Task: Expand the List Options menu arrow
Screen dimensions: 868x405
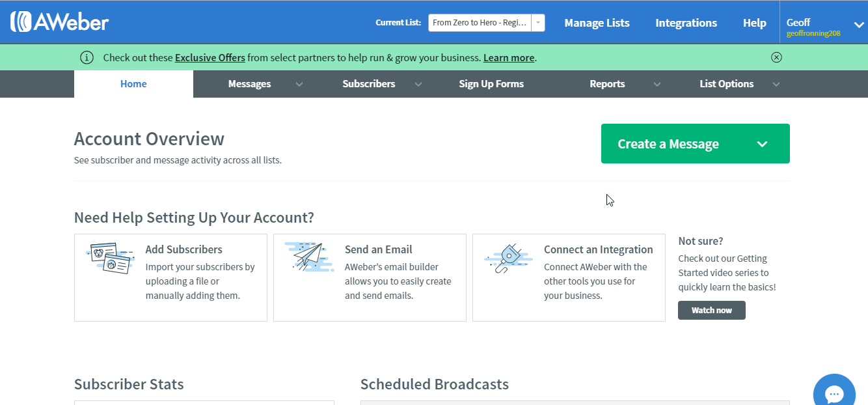Action: tap(776, 84)
